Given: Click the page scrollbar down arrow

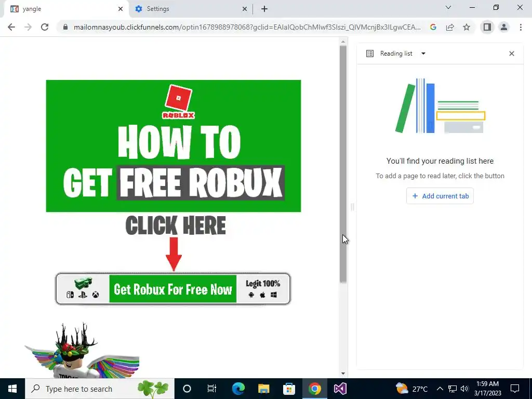Looking at the screenshot, I should coord(343,374).
